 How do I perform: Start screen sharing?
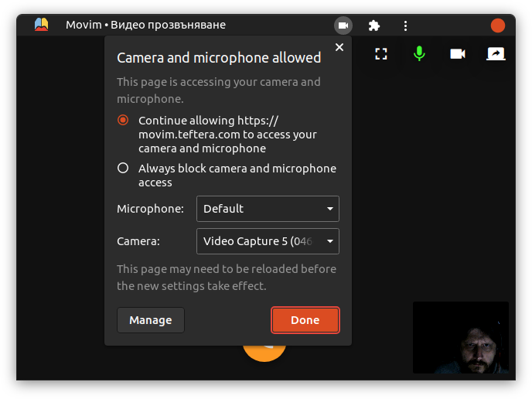coord(496,54)
